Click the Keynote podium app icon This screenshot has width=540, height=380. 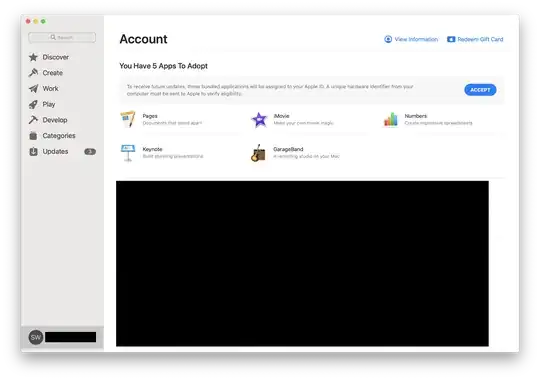(128, 153)
